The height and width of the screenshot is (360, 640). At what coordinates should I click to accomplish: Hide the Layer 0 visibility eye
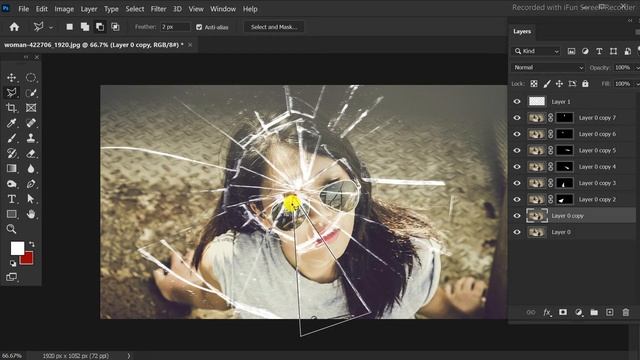(517, 232)
